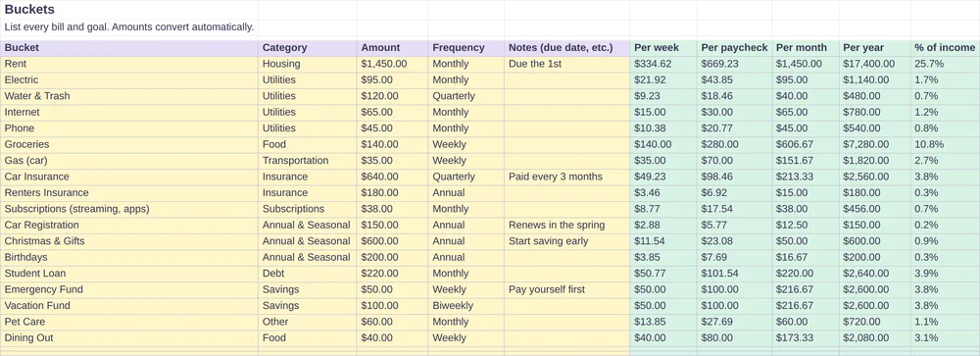980x356 pixels.
Task: Click the $669.23 per paycheck cell
Action: 734,64
